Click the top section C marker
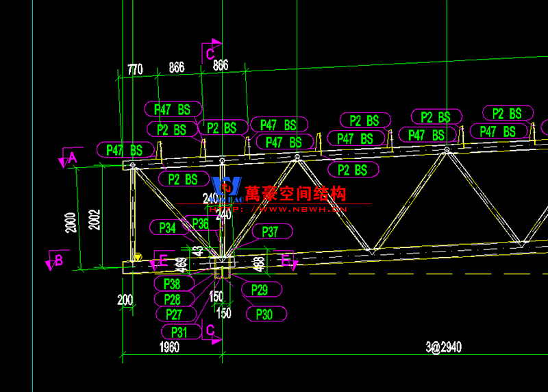 pos(210,52)
